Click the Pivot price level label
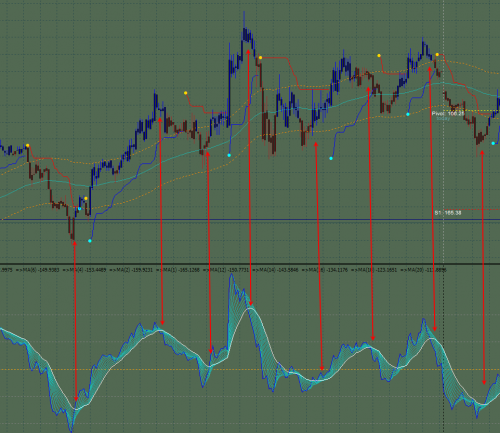The width and height of the screenshot is (500, 433). pyautogui.click(x=448, y=114)
